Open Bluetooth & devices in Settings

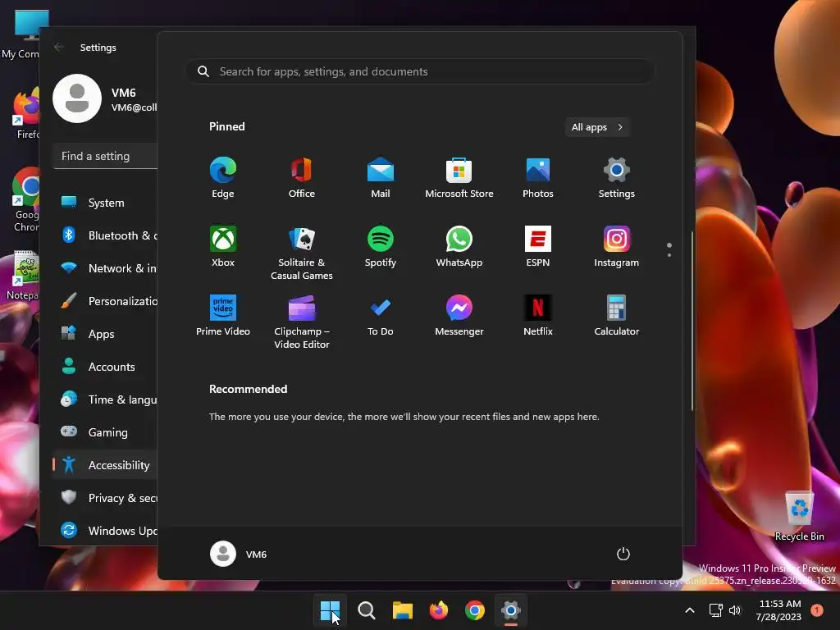105,235
